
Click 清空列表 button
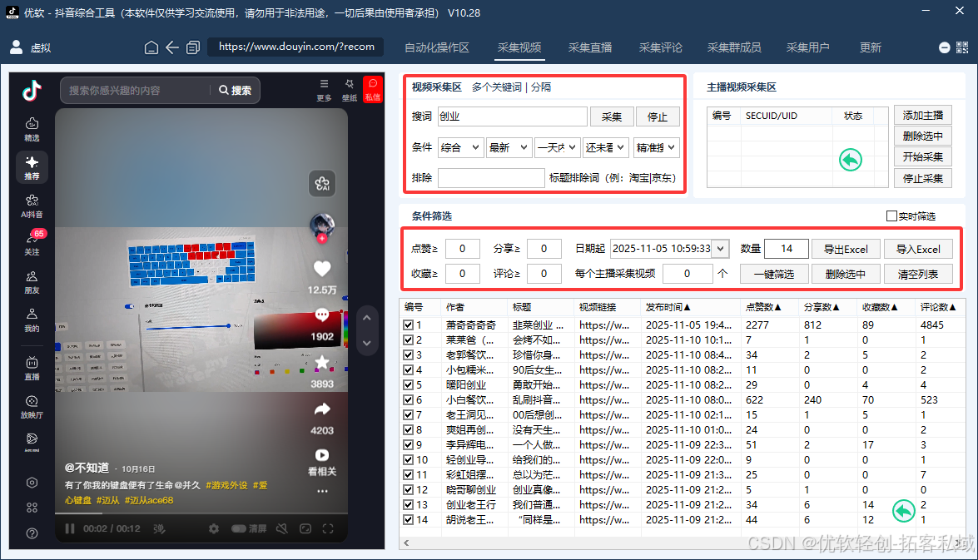(917, 274)
